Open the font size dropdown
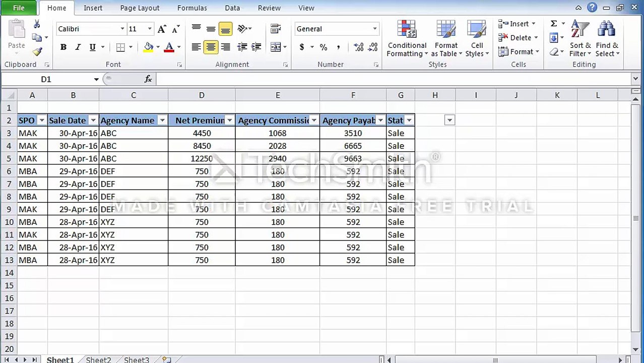The height and width of the screenshot is (363, 644). [149, 29]
